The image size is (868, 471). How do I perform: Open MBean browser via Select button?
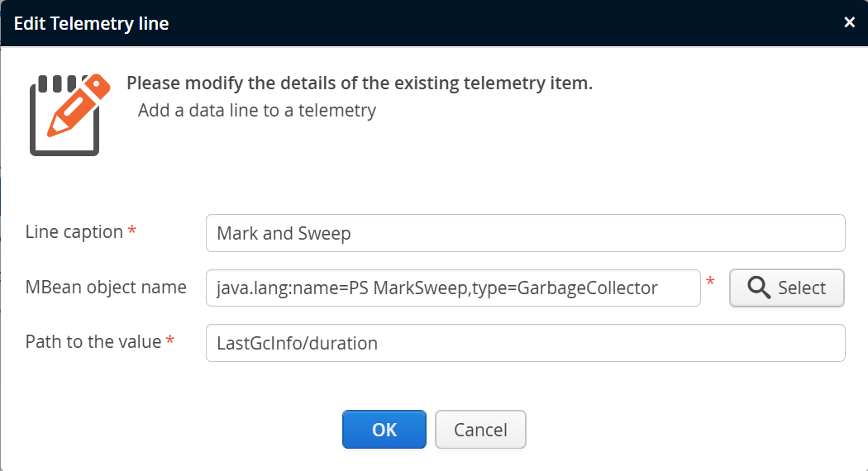(x=786, y=288)
